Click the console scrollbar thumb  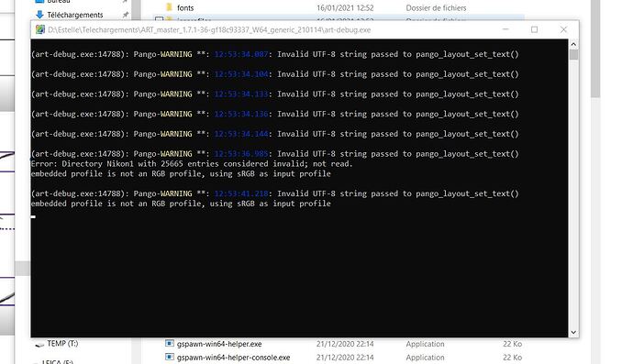573,55
